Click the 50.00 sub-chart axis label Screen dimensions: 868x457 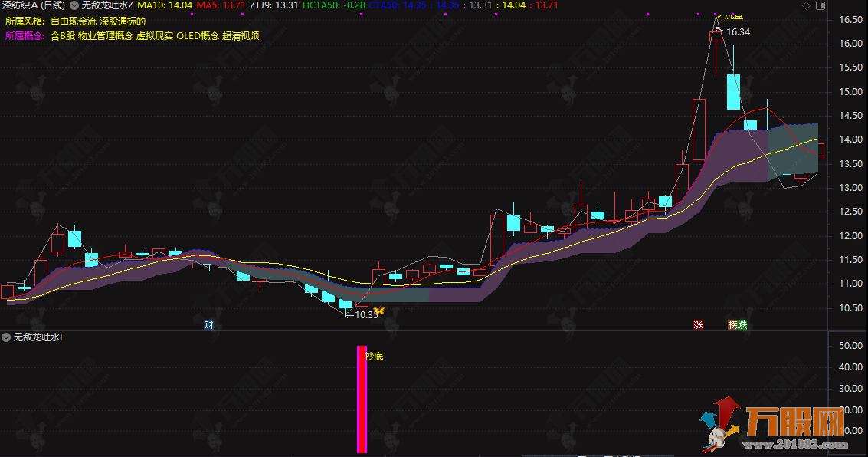[850, 346]
